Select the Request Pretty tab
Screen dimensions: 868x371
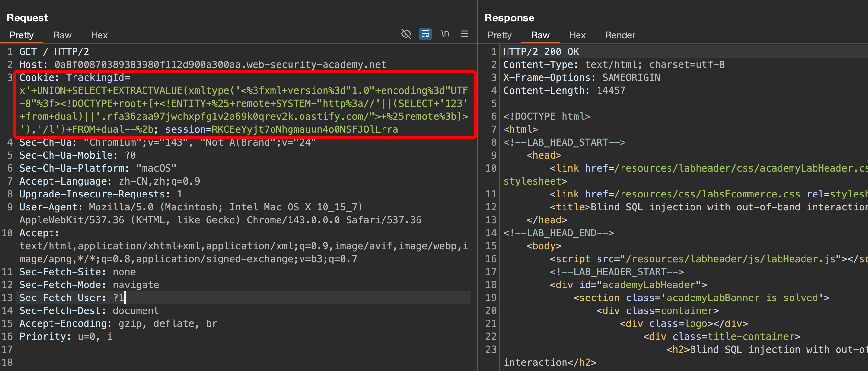coord(22,35)
